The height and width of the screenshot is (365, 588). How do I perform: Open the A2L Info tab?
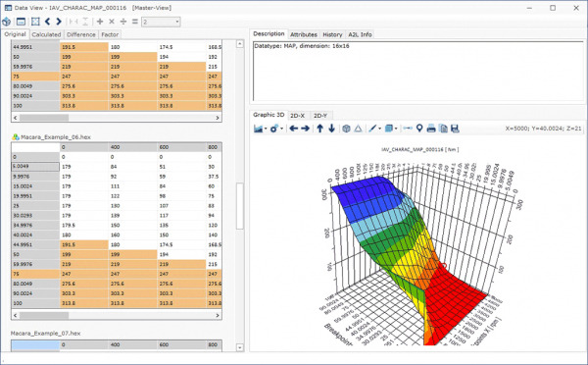click(x=360, y=34)
